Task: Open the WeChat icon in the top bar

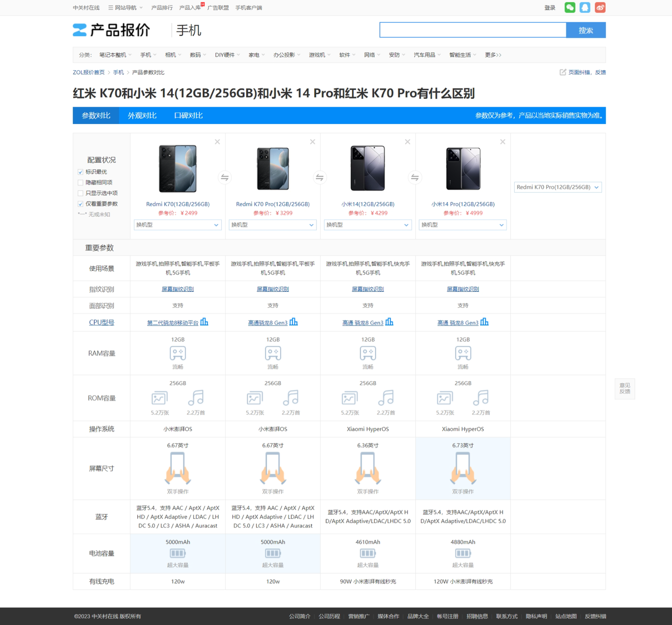Action: coord(569,7)
